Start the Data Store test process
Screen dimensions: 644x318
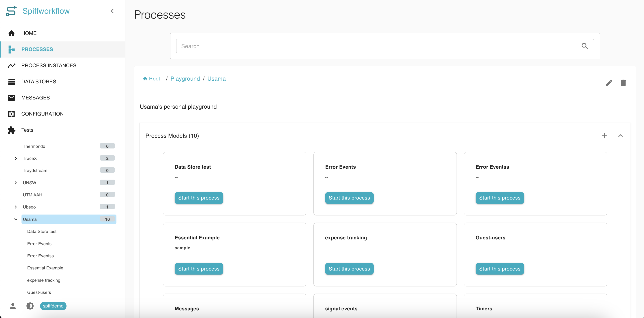pos(199,198)
